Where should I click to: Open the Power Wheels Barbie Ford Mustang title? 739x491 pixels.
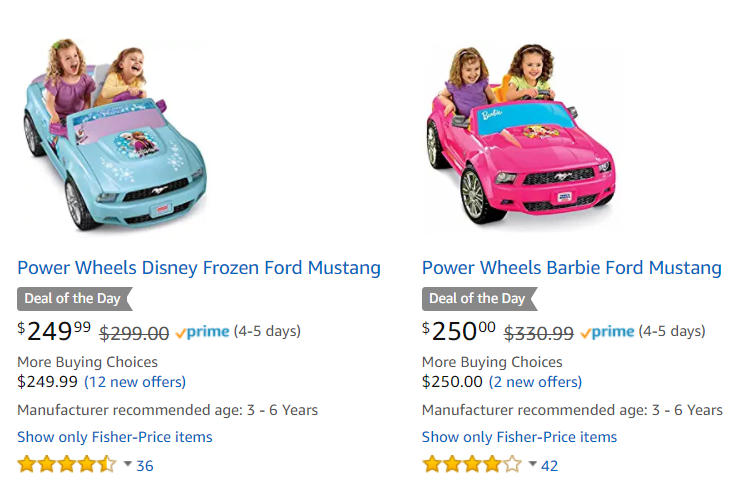click(x=571, y=268)
